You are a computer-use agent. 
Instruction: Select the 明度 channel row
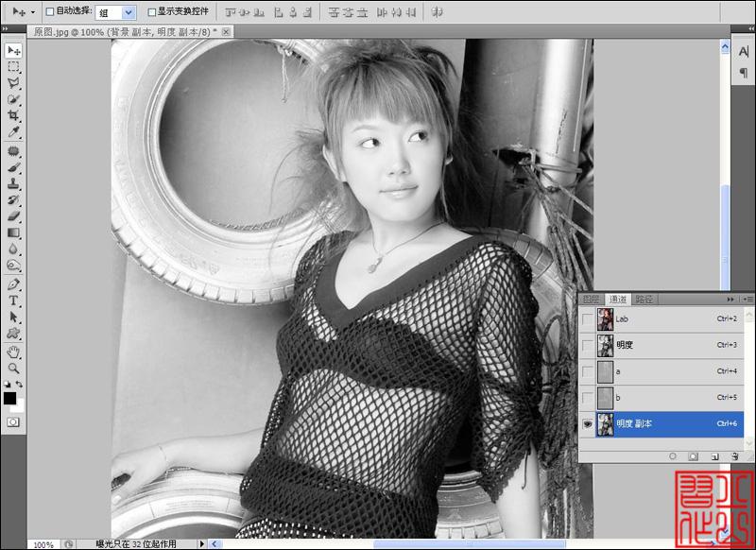[x=661, y=345]
